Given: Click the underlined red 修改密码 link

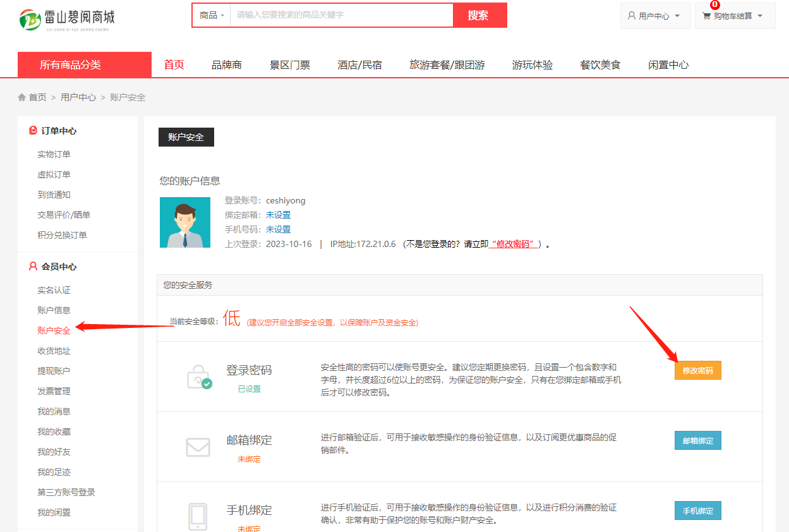Looking at the screenshot, I should pyautogui.click(x=514, y=244).
